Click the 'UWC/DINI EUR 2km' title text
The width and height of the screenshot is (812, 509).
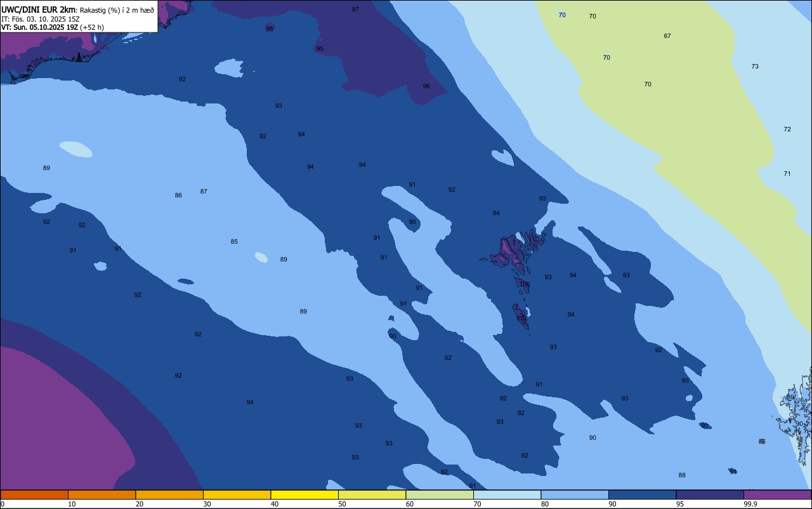click(x=38, y=10)
